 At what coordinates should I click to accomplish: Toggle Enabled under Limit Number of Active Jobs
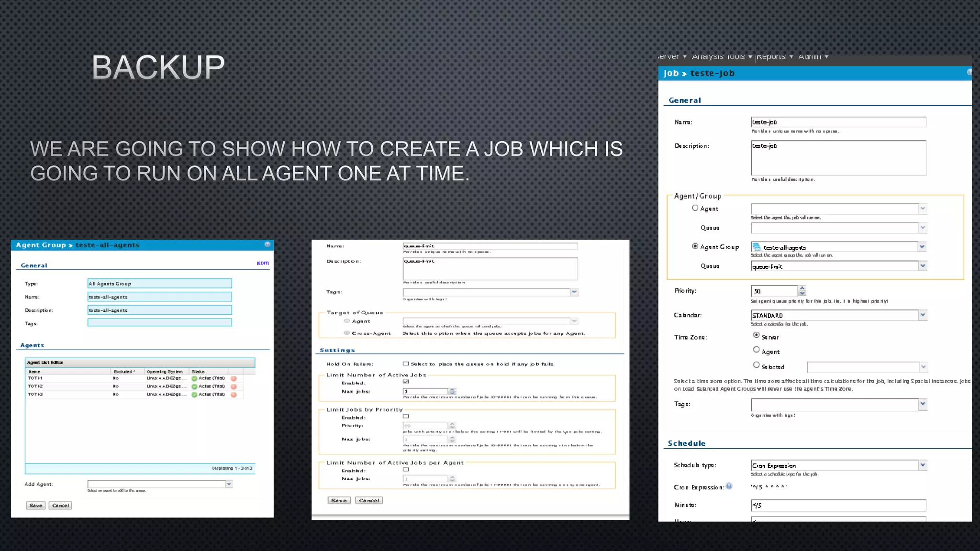click(406, 382)
